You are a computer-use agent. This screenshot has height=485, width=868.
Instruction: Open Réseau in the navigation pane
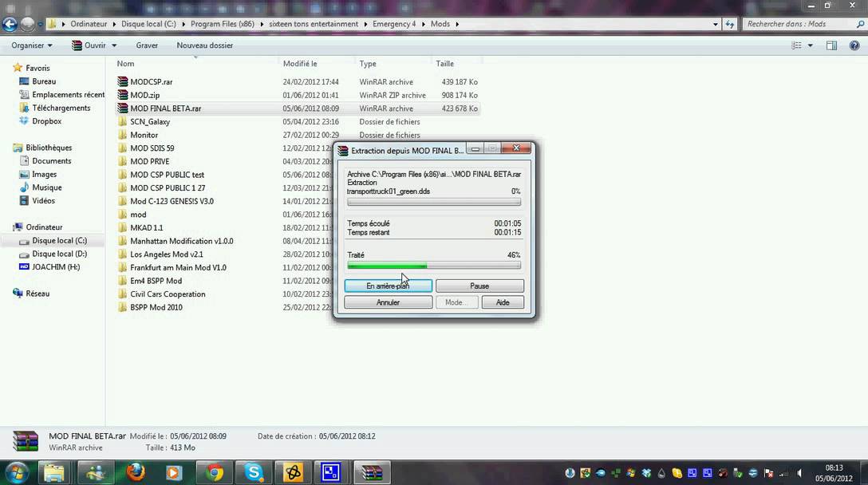click(x=37, y=294)
